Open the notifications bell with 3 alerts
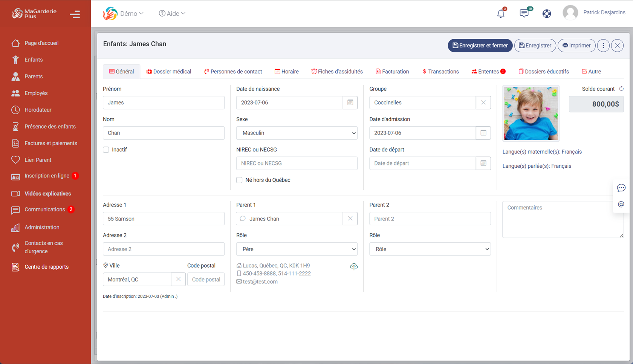Image resolution: width=633 pixels, height=364 pixels. pyautogui.click(x=500, y=13)
